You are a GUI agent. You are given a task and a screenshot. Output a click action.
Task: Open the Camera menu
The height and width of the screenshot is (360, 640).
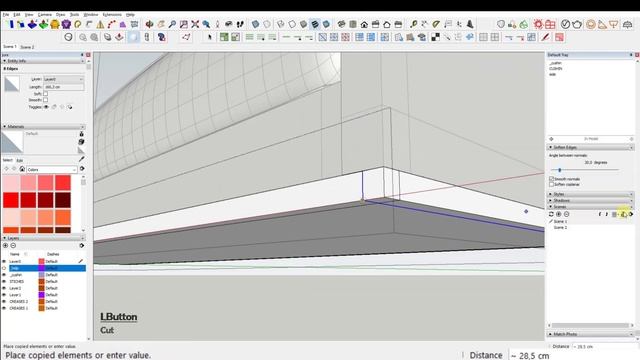coord(44,15)
